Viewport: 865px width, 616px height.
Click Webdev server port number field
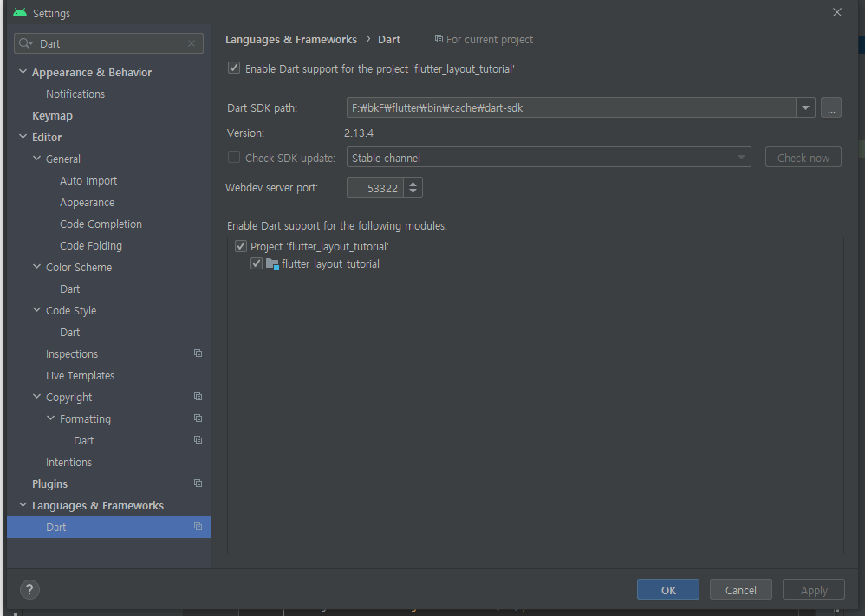coord(375,187)
